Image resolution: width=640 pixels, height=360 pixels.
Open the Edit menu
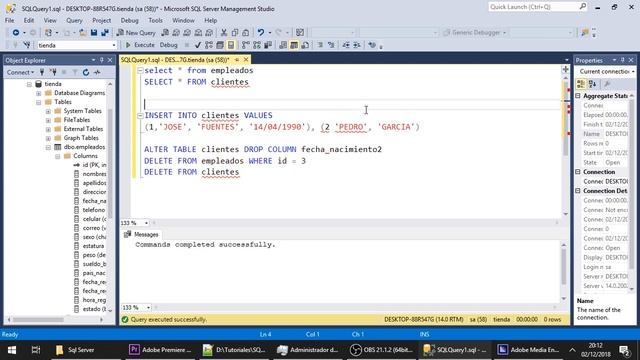point(29,20)
